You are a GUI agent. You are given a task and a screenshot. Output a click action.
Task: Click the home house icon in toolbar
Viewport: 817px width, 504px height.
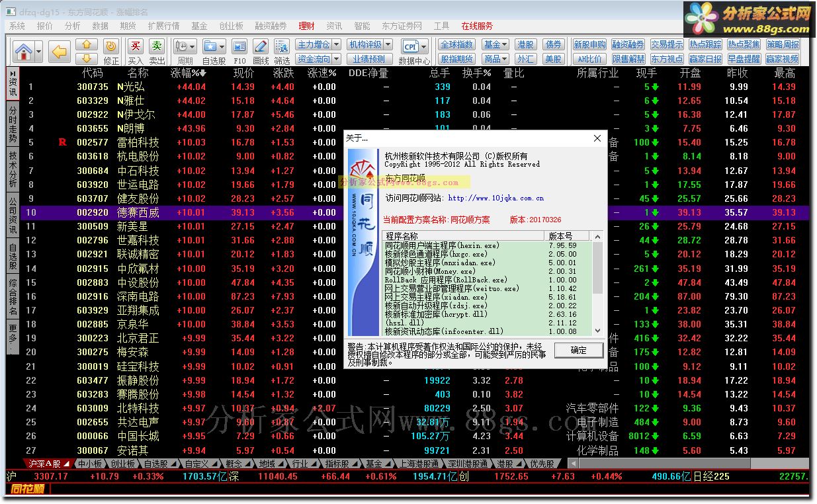24,51
